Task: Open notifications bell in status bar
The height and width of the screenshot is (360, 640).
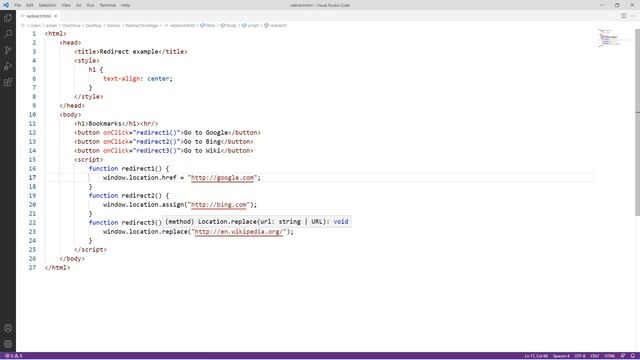Action: [632, 356]
